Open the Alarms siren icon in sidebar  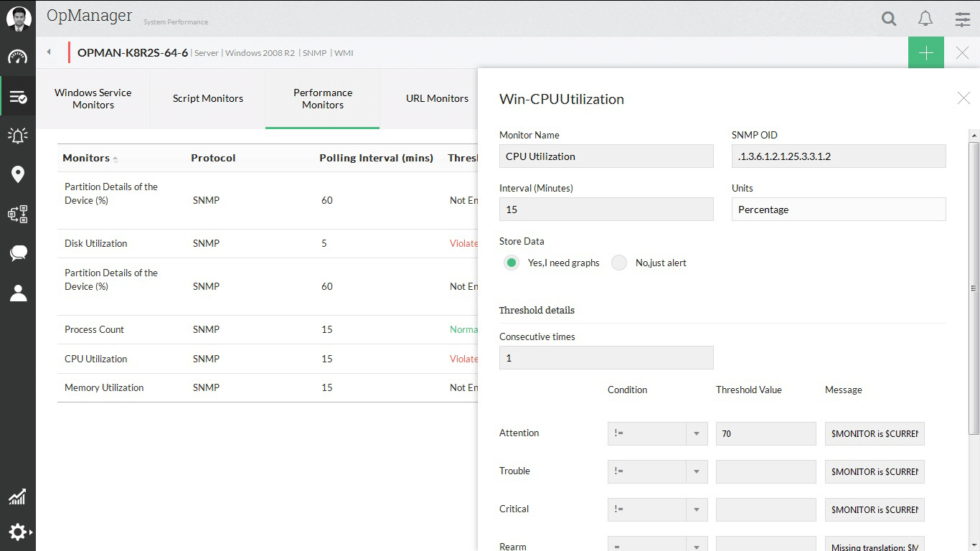pyautogui.click(x=18, y=135)
